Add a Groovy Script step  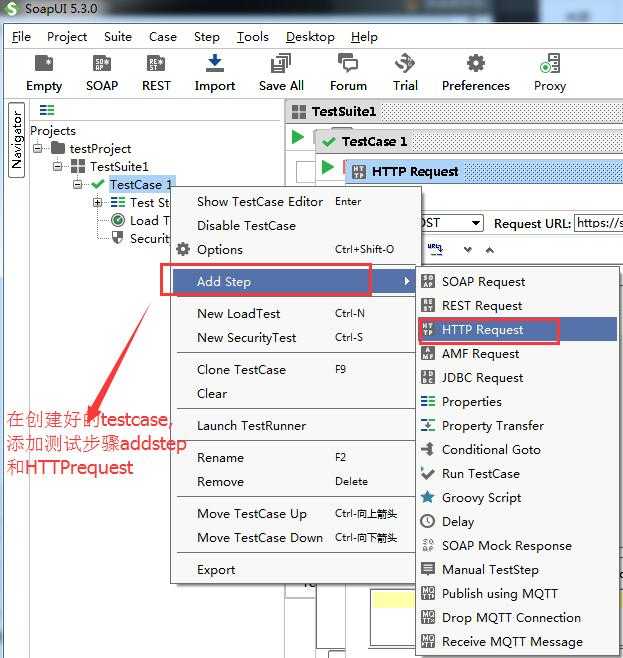(x=517, y=498)
